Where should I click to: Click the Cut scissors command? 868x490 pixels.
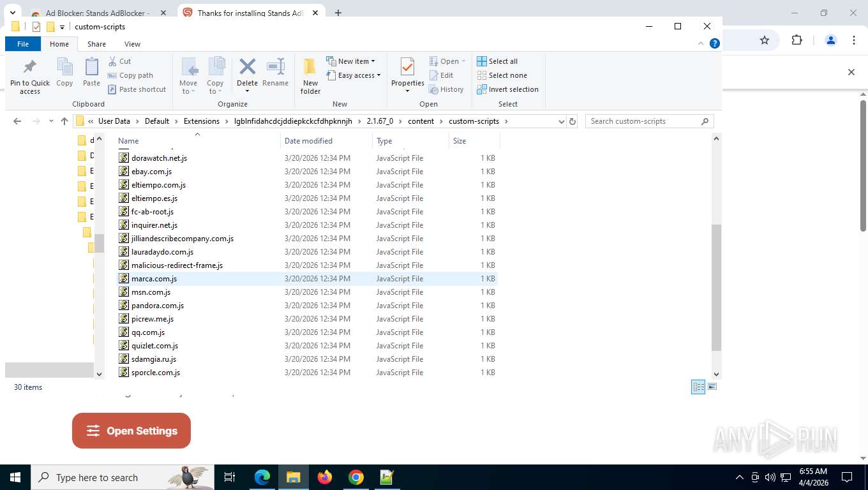tap(119, 61)
